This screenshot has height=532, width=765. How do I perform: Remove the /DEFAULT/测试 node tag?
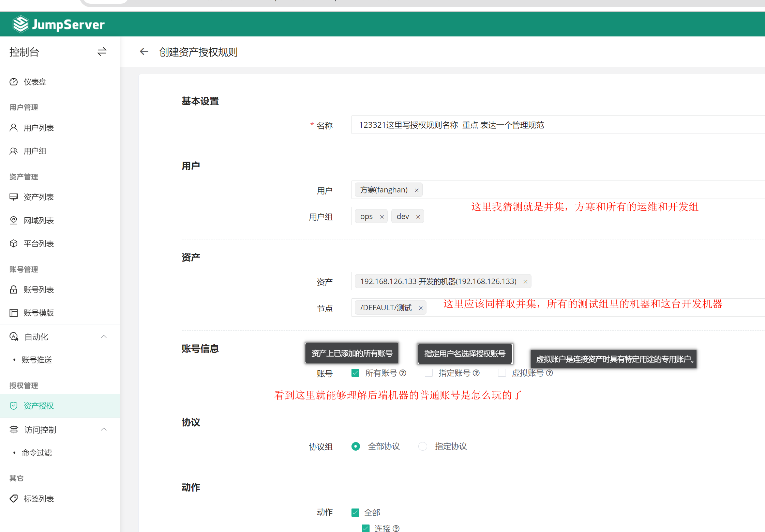pos(421,308)
